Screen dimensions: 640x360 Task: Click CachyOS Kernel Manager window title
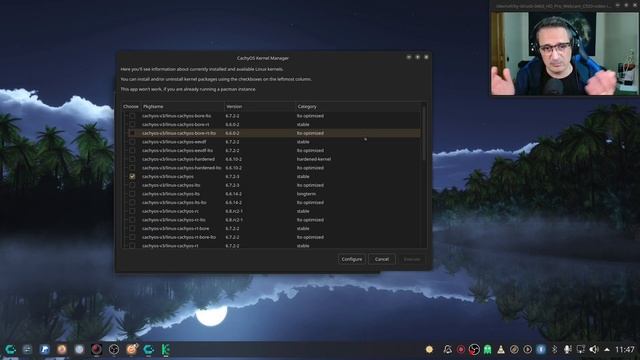263,58
